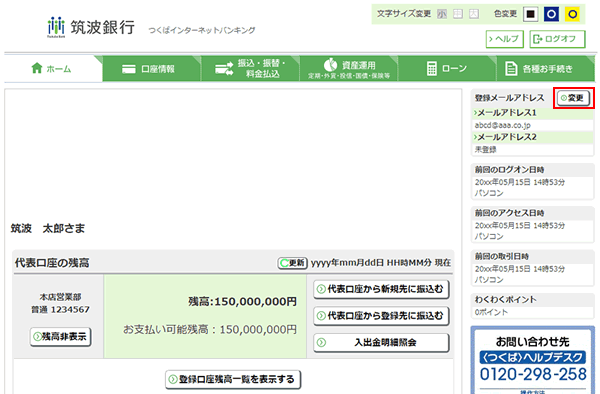Choose the blue color scheme swatch
The width and height of the screenshot is (600, 394).
(551, 15)
